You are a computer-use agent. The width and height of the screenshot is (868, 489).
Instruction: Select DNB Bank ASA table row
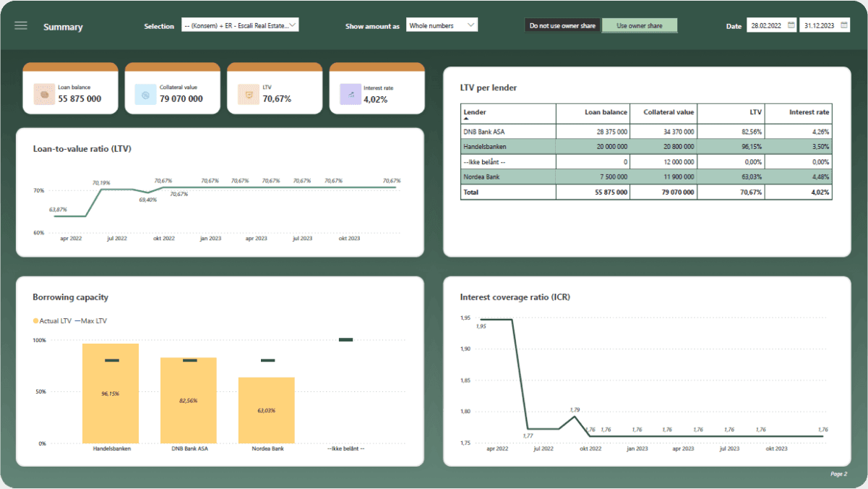[x=646, y=132]
